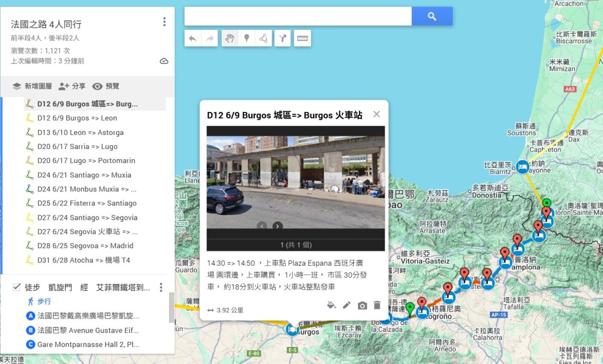603x364 pixels.
Task: Undo the last map edit
Action: tap(191, 38)
